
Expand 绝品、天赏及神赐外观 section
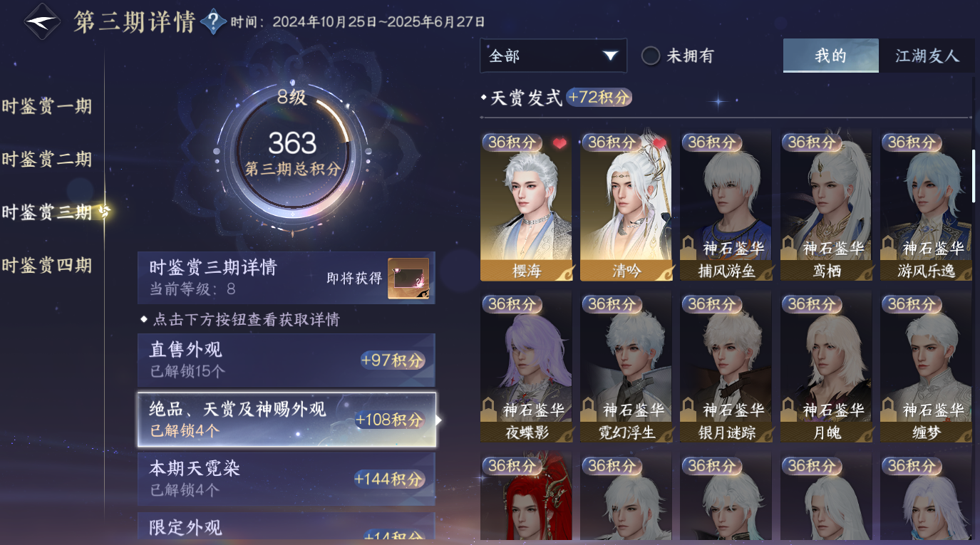287,420
